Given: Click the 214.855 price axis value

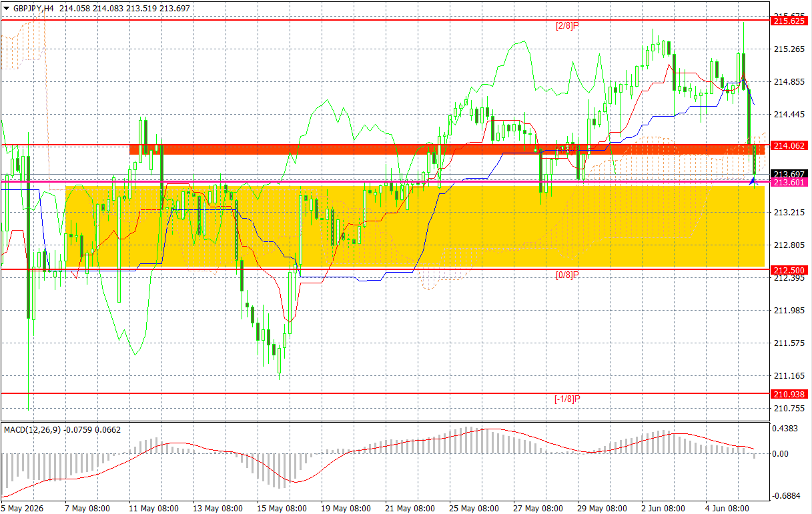Looking at the screenshot, I should point(788,81).
